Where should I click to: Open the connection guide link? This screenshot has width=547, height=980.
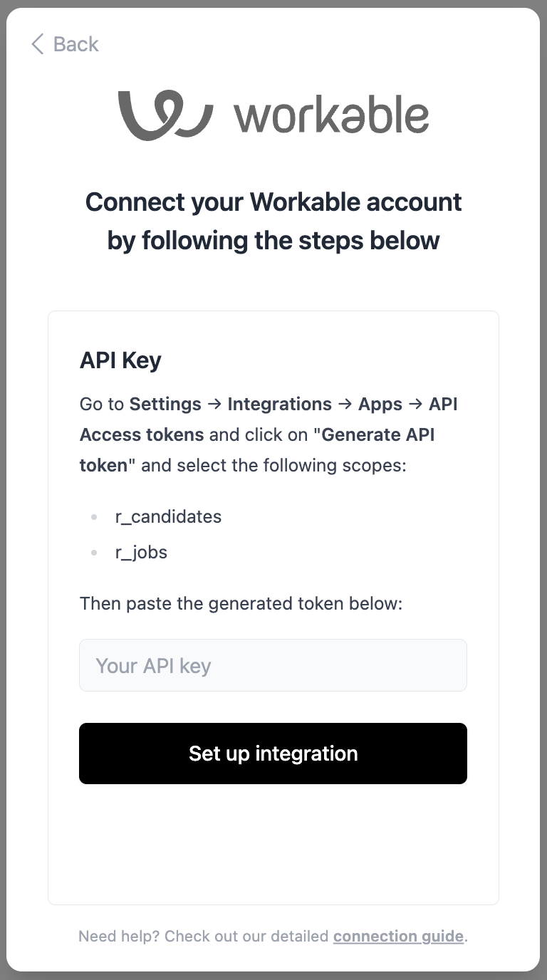tap(398, 936)
